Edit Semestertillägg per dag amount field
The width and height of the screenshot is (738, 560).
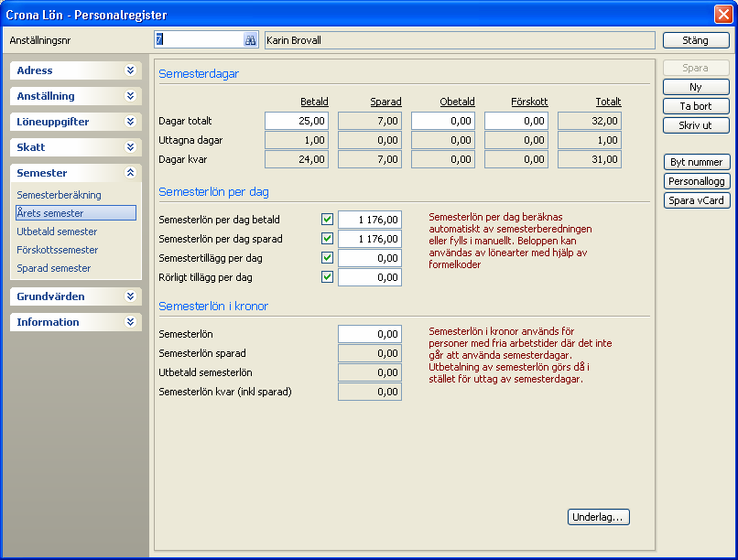point(370,258)
